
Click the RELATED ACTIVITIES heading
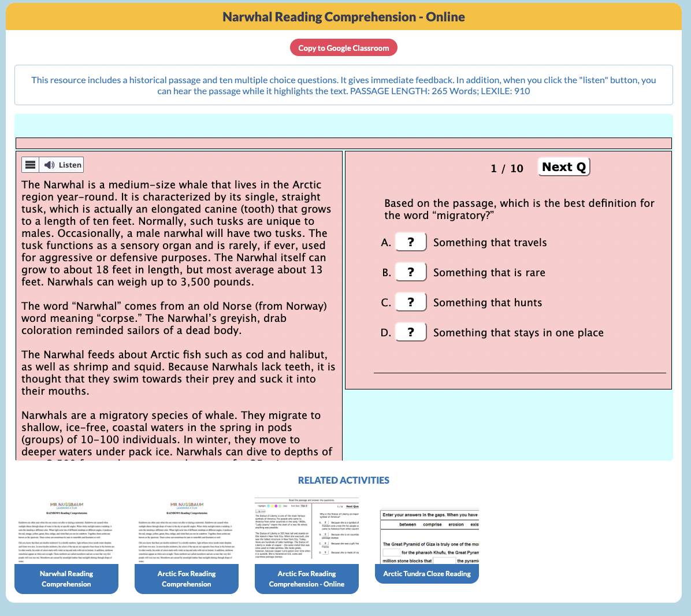(344, 480)
